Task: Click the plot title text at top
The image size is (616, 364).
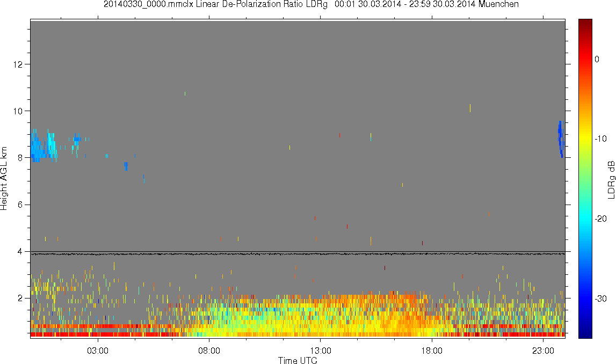Action: click(311, 4)
